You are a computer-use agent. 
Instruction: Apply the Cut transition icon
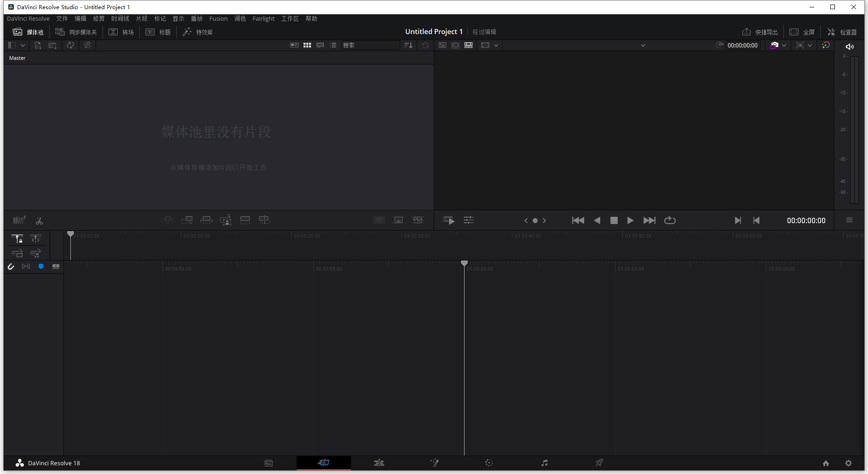379,220
